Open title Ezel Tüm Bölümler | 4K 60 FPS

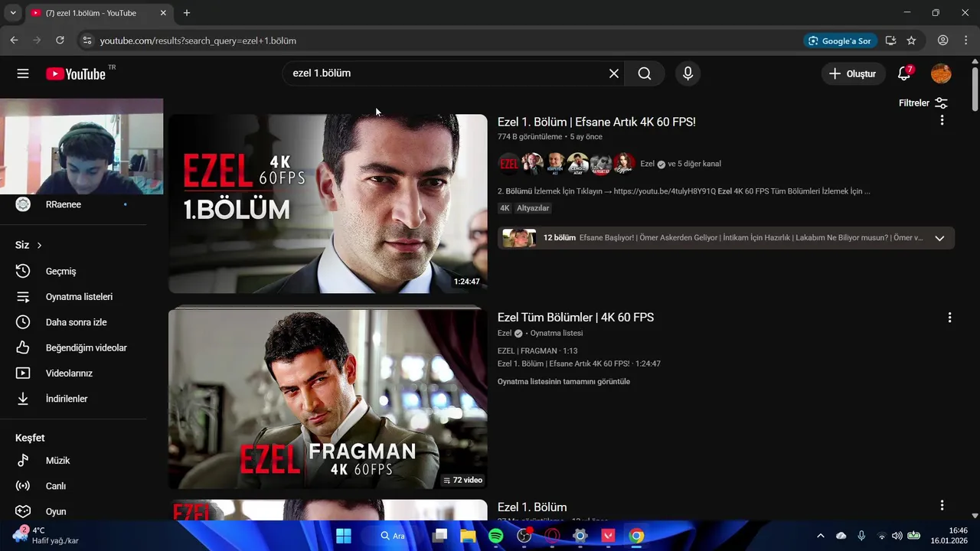tap(576, 318)
